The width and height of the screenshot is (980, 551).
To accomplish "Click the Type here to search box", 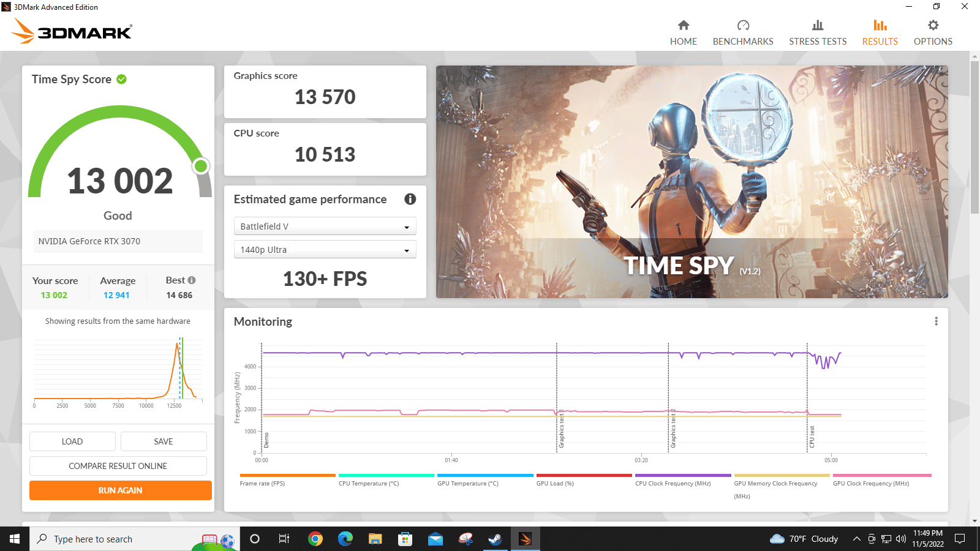I will pyautogui.click(x=135, y=539).
